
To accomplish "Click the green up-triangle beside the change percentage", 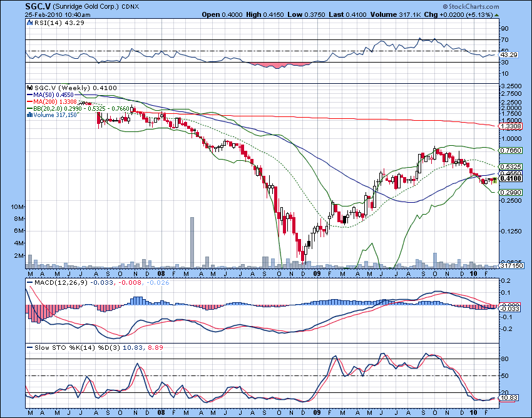I will 497,15.
